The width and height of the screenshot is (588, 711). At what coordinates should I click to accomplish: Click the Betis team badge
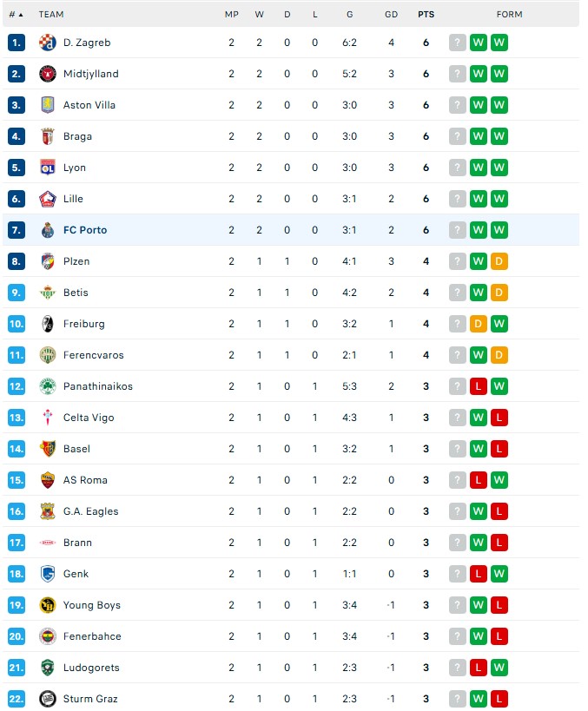48,293
